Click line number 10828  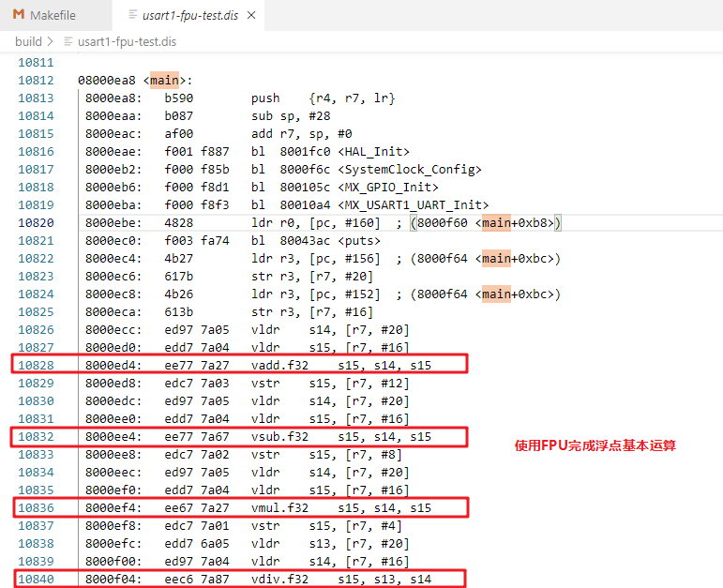pos(36,365)
